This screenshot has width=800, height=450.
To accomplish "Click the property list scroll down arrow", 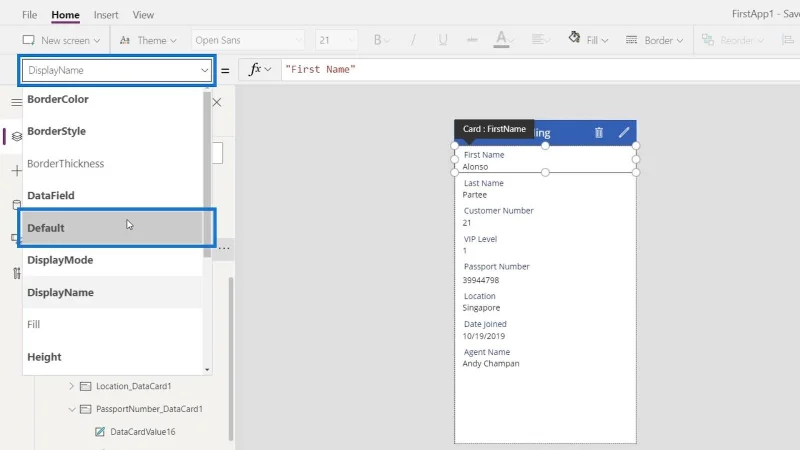I will click(x=207, y=369).
